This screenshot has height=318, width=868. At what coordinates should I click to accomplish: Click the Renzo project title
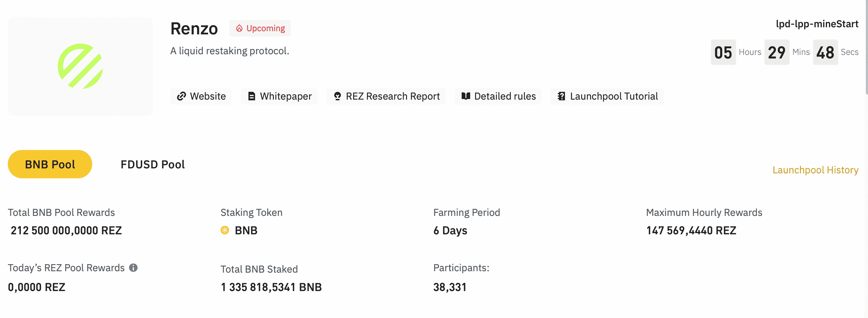point(194,29)
